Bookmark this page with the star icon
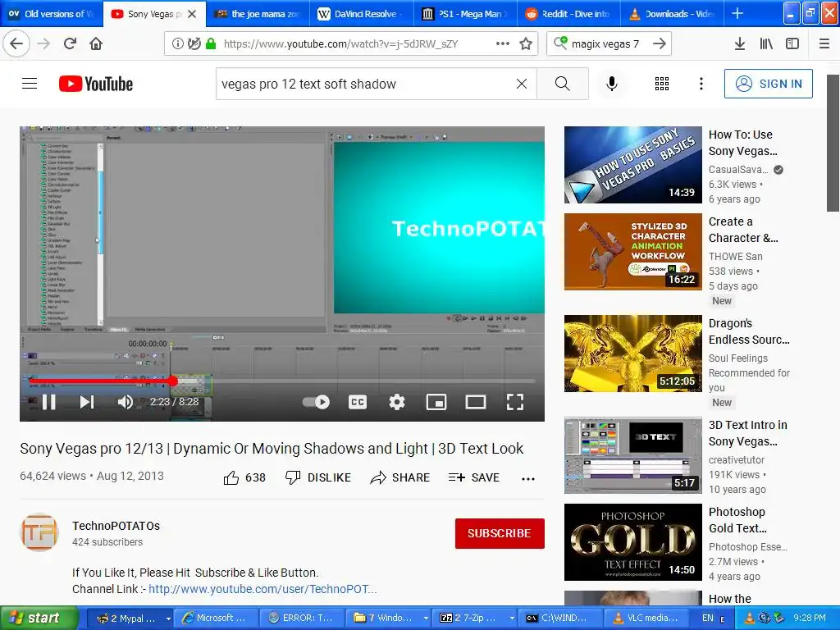 [526, 43]
